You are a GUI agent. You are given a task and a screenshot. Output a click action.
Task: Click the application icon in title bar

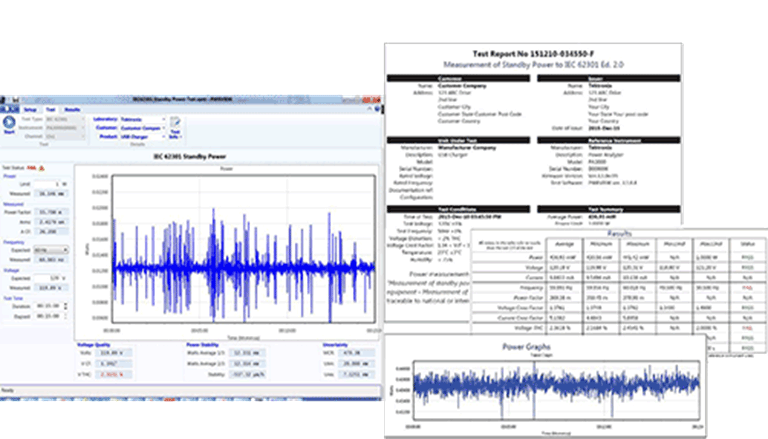5,99
